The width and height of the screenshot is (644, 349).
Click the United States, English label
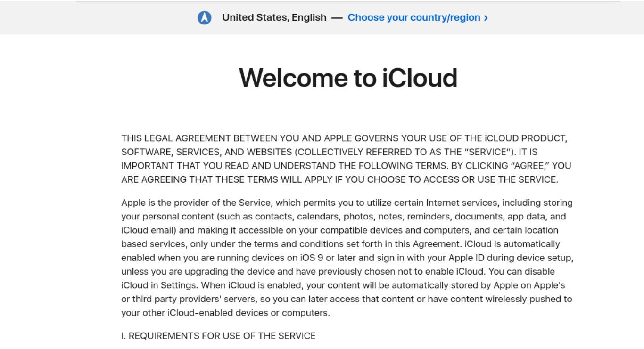click(274, 18)
